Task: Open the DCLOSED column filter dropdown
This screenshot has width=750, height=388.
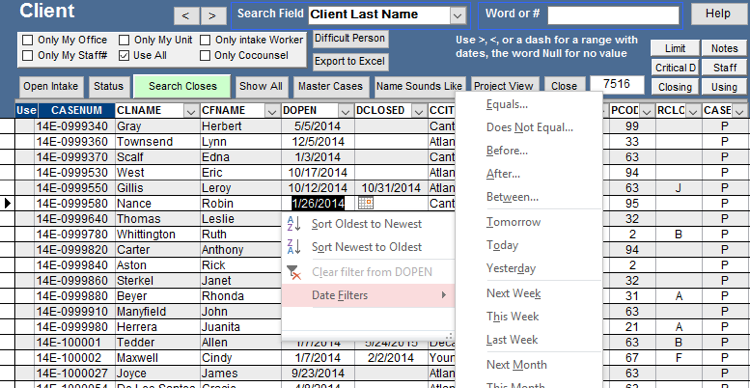Action: [x=419, y=111]
